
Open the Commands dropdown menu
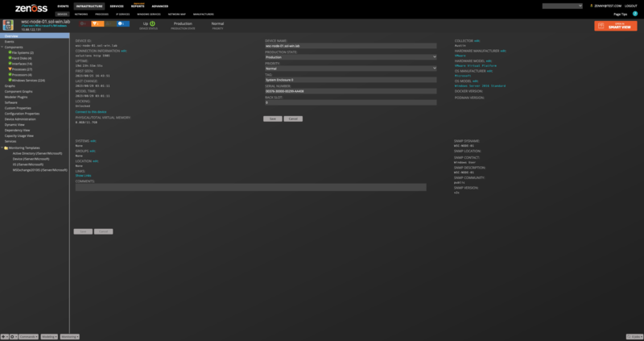28,336
